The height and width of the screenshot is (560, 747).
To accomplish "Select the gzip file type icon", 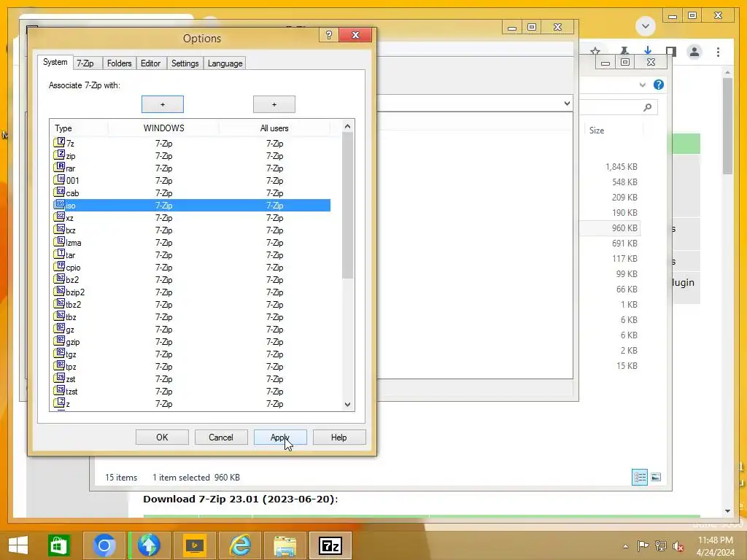I will tap(59, 341).
